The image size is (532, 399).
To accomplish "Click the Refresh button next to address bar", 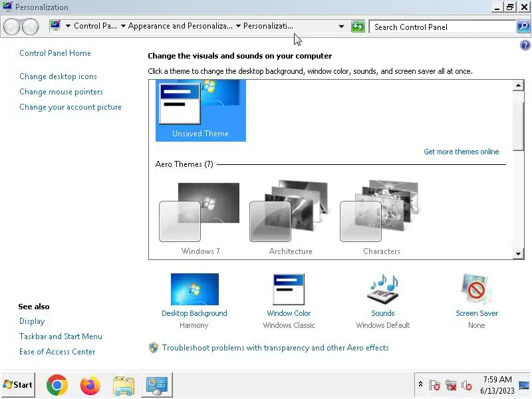I will click(358, 27).
